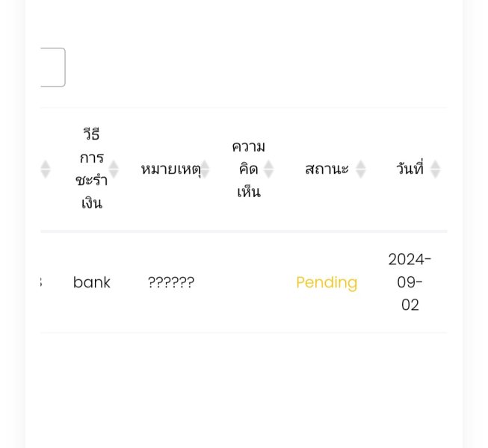Click the สถานะ header label
The height and width of the screenshot is (448, 488).
click(327, 169)
